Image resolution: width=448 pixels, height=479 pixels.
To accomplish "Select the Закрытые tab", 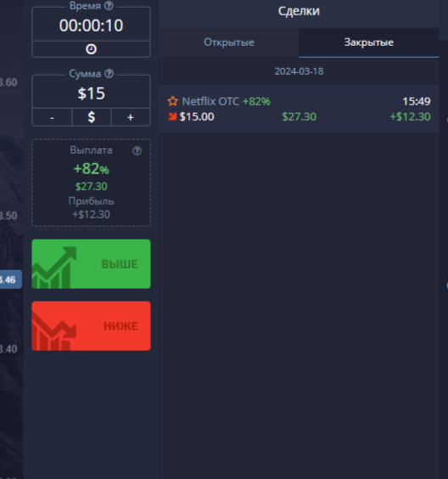I will click(x=369, y=42).
